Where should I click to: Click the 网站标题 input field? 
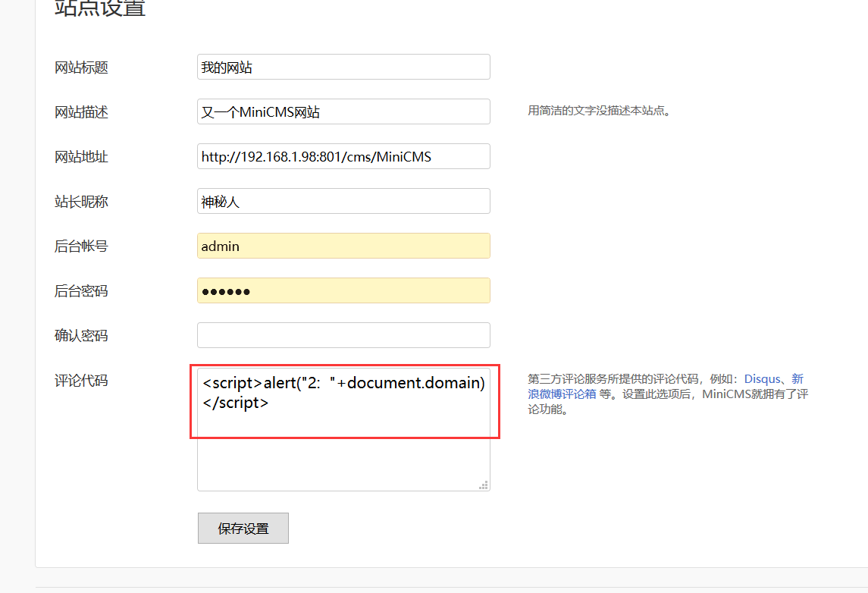(x=343, y=67)
